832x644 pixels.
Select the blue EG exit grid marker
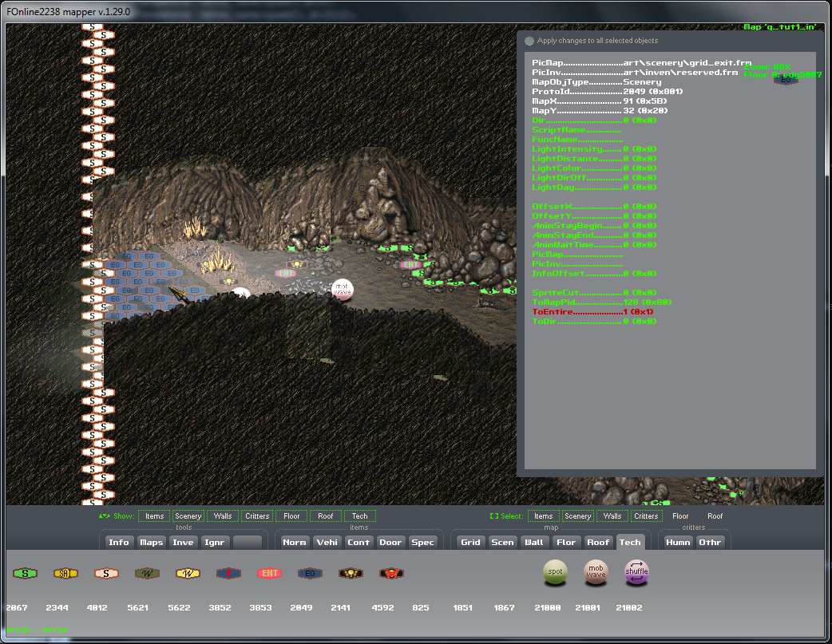click(310, 573)
